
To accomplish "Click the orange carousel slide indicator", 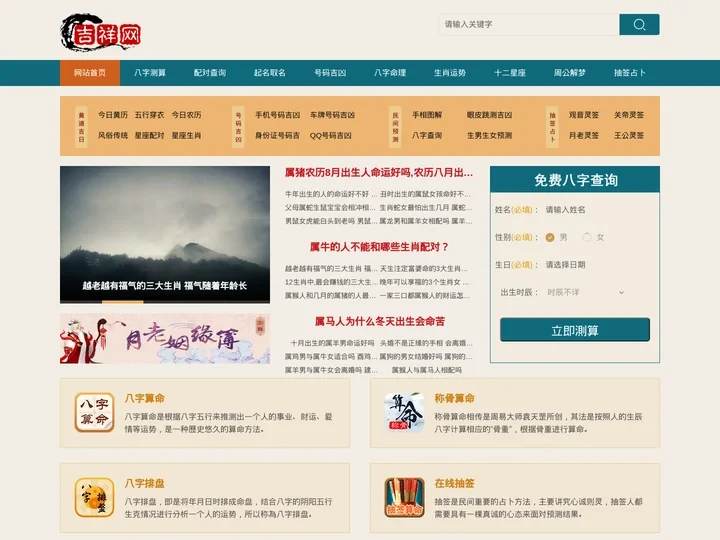I will (123, 302).
